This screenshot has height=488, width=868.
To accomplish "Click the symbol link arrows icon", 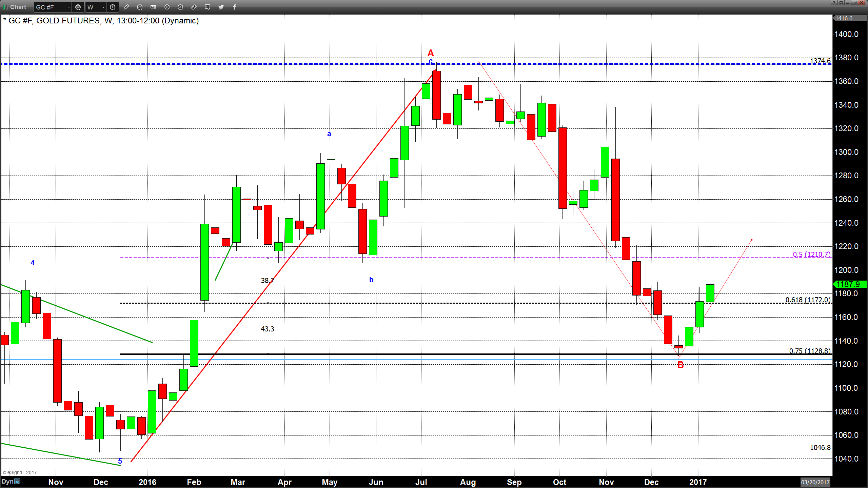I will click(x=194, y=7).
